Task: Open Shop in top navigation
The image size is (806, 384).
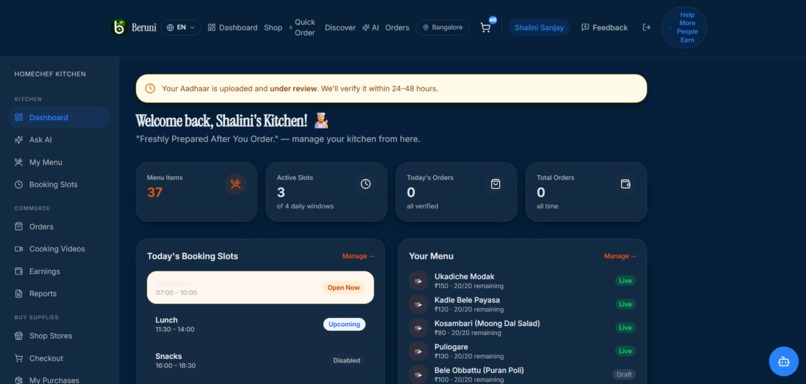Action: pos(273,28)
